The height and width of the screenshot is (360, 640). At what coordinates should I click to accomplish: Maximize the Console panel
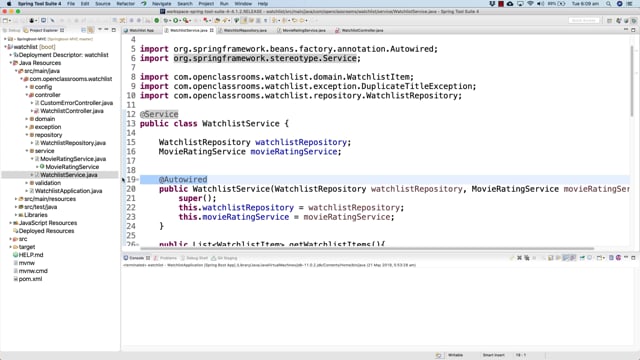pyautogui.click(x=633, y=258)
